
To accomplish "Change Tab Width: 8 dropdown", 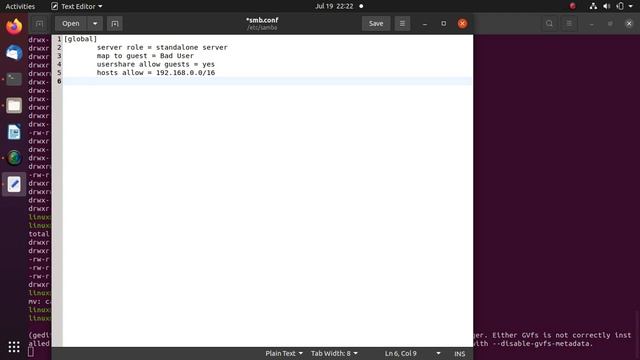I will click(x=334, y=353).
